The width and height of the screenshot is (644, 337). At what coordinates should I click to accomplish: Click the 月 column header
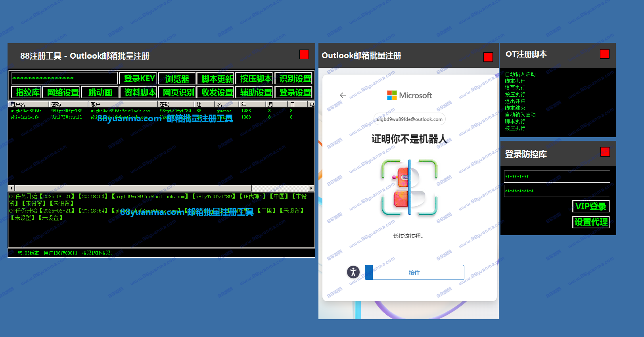click(276, 104)
